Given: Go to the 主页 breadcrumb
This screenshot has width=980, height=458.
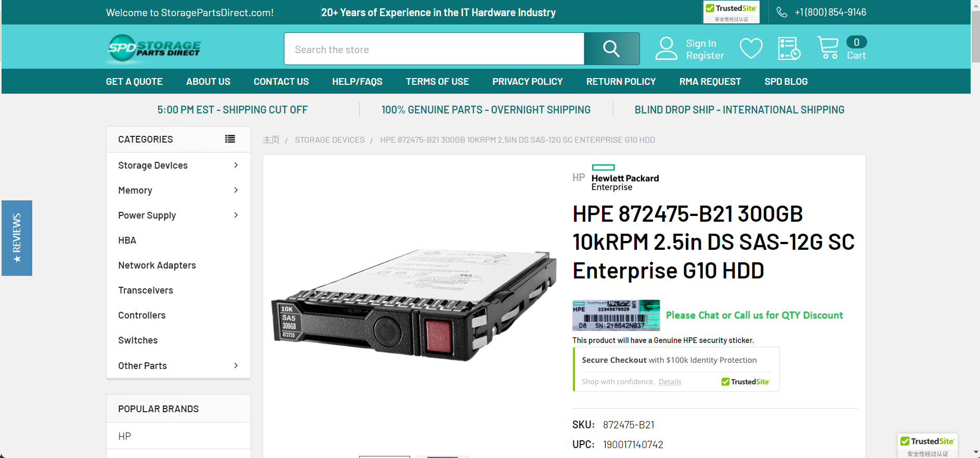Looking at the screenshot, I should (x=271, y=139).
